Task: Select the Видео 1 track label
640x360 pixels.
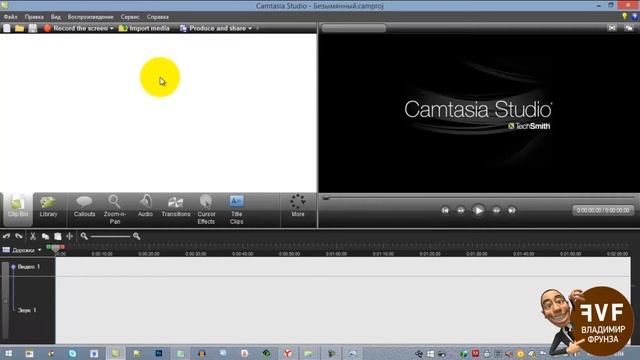Action: click(x=29, y=267)
